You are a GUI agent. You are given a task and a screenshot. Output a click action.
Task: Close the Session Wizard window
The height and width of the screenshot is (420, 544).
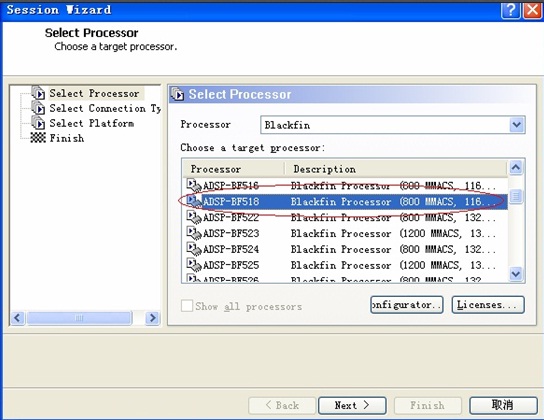(532, 10)
